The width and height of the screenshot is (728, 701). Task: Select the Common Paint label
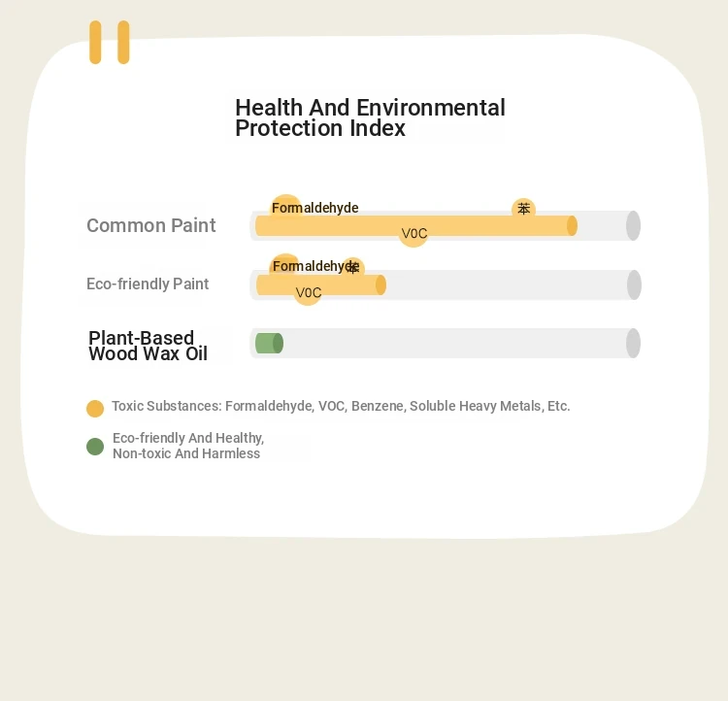[150, 225]
